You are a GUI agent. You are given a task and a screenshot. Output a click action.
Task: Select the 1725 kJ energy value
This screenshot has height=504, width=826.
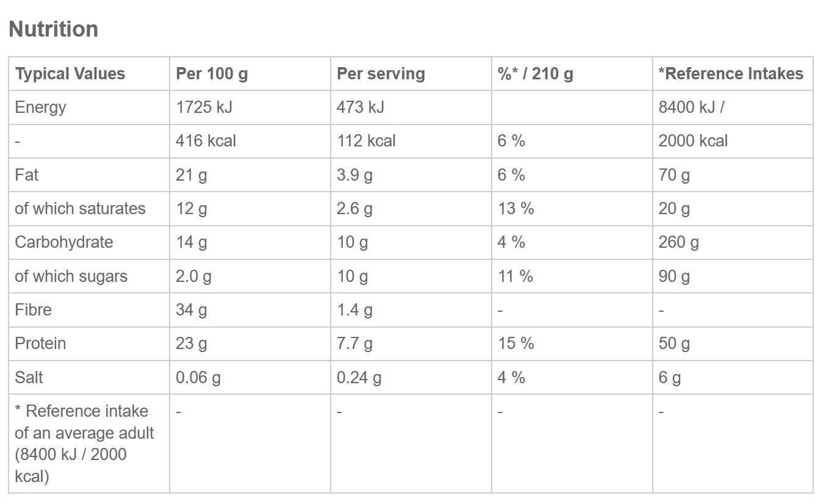(x=204, y=107)
